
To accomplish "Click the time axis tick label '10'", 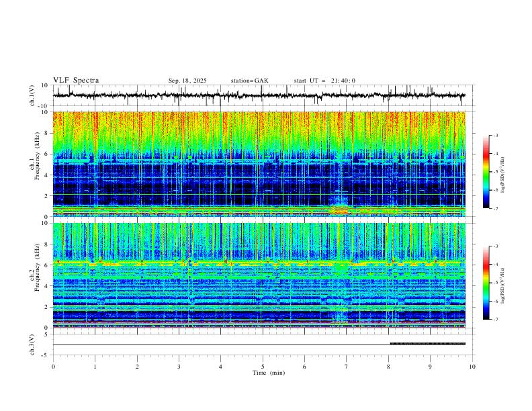I will click(472, 367).
